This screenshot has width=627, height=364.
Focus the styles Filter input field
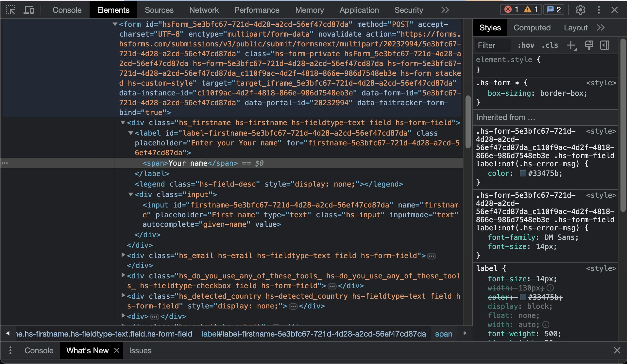[493, 45]
